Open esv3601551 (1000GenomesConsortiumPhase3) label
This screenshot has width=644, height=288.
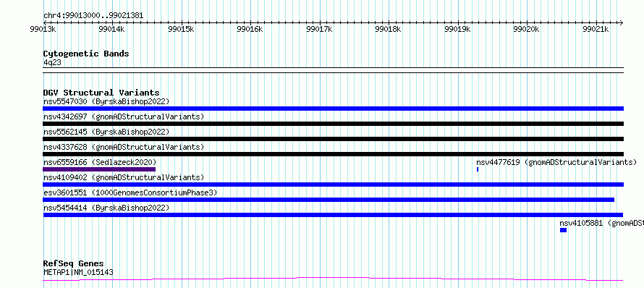pos(130,192)
